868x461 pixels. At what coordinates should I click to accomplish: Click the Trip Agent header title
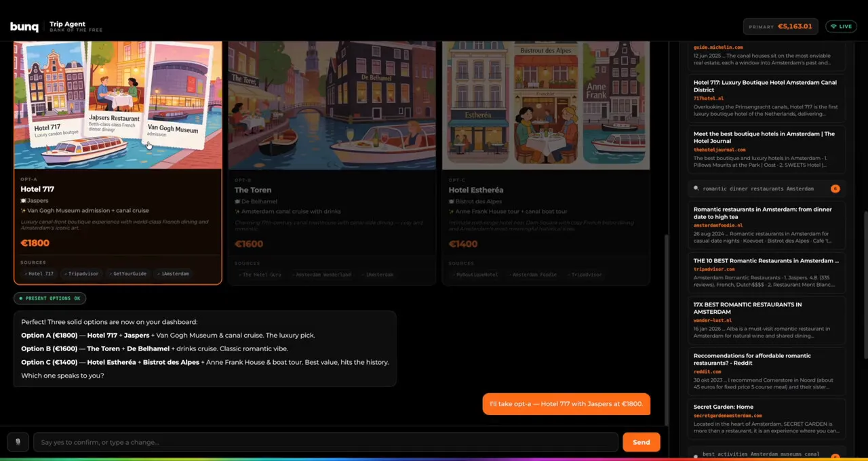(67, 24)
